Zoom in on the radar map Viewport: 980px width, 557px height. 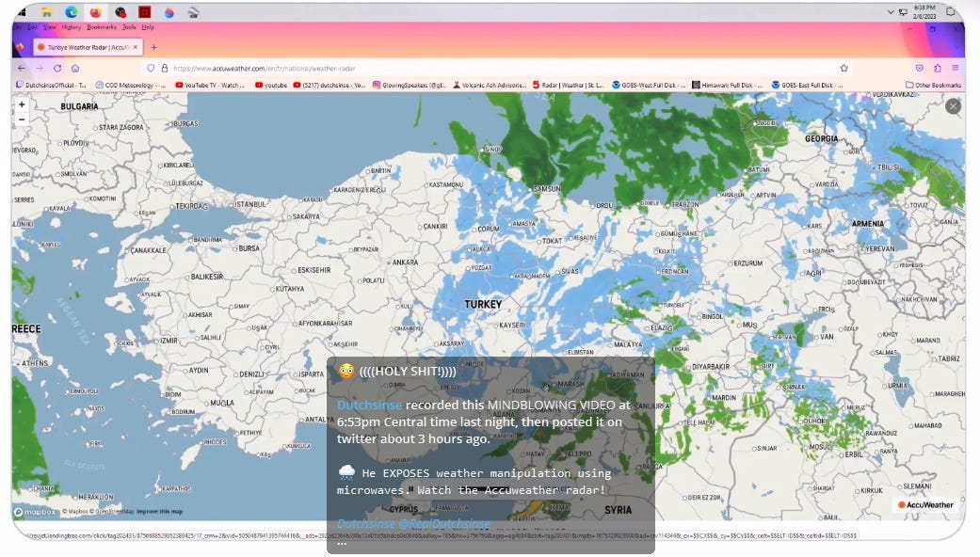22,104
